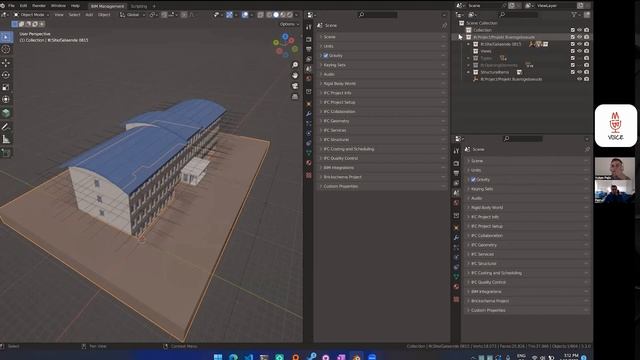Image resolution: width=640 pixels, height=360 pixels.
Task: Activate the Scale tool
Action: 6,87
